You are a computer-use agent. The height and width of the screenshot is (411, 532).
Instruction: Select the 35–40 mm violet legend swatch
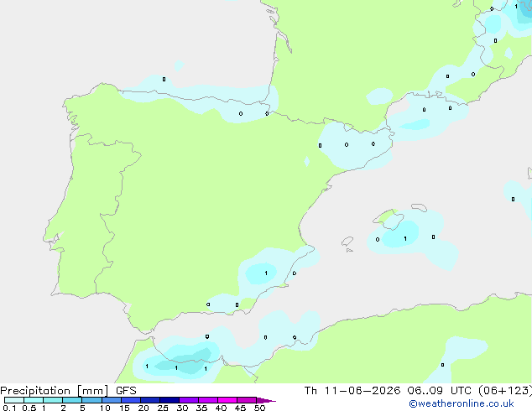click(x=208, y=400)
